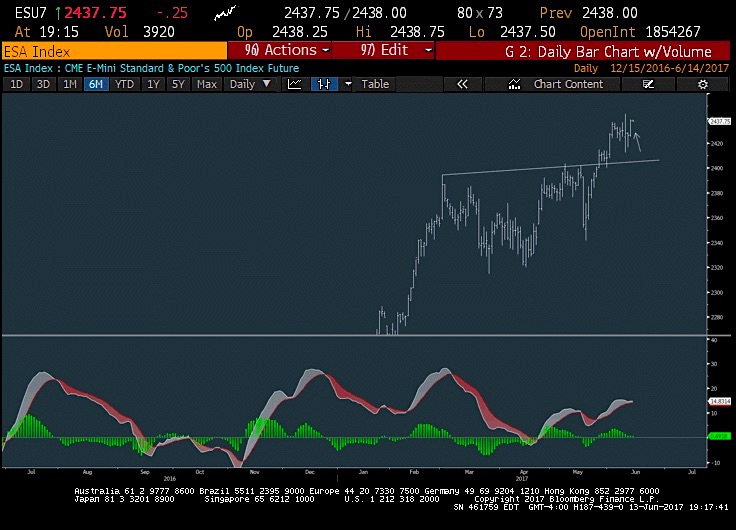Select the bar chart type icon
Image resolution: width=736 pixels, height=530 pixels.
[x=324, y=84]
